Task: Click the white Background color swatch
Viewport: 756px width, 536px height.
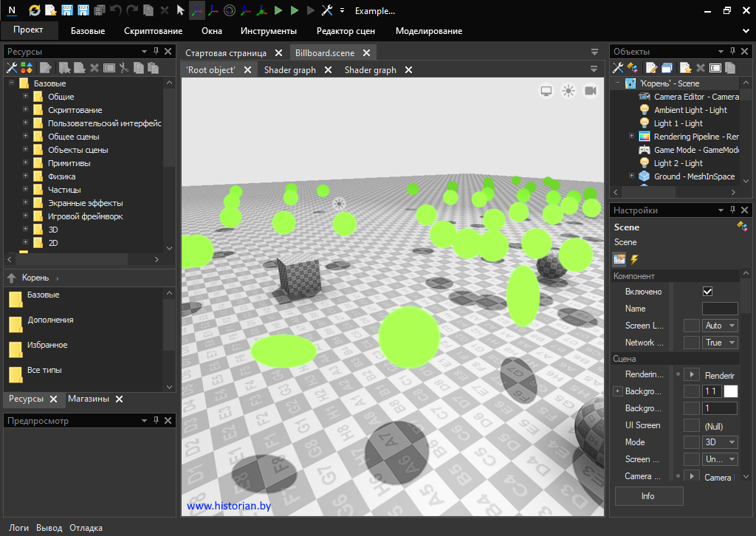Action: (x=730, y=391)
